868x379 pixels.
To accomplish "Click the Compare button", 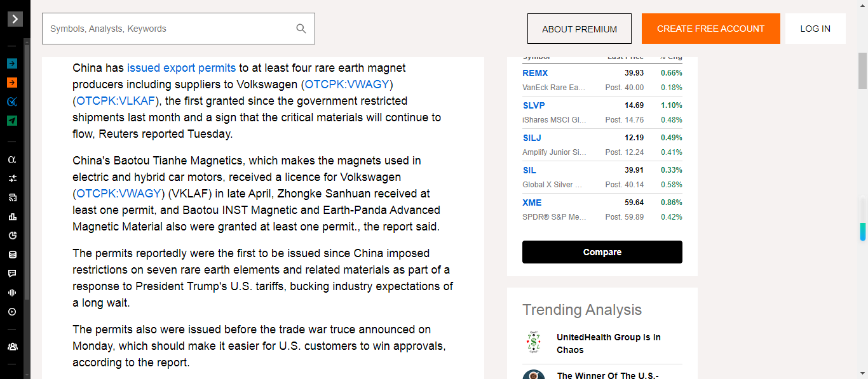I will click(x=602, y=252).
